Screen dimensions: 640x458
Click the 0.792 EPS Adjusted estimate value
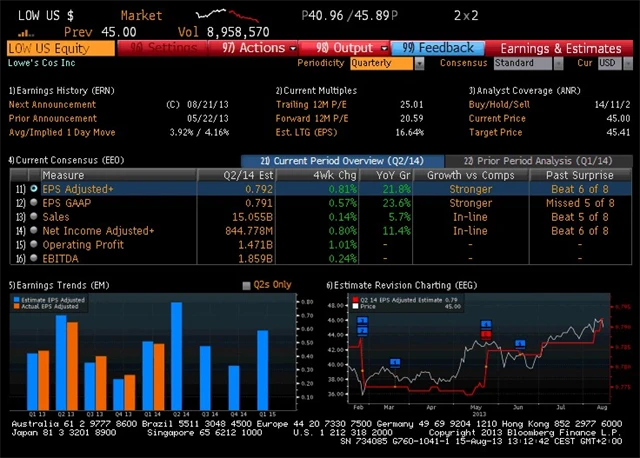pos(259,189)
